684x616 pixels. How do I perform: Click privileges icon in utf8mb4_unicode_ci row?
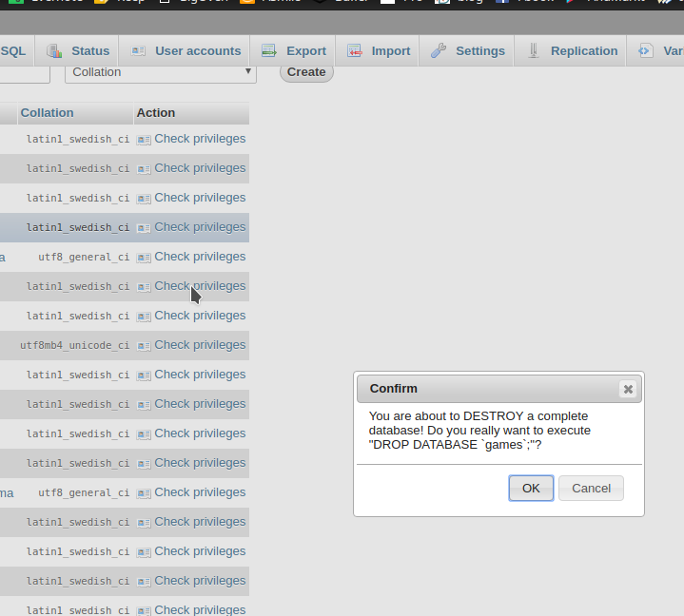point(144,346)
